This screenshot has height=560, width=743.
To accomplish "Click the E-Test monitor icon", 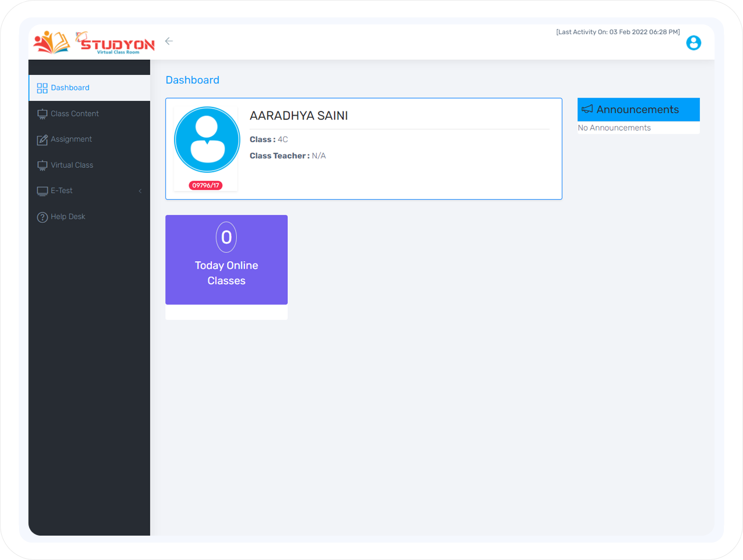I will (x=42, y=191).
